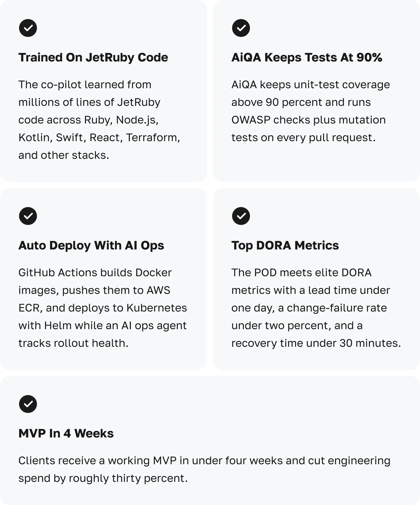Click the word 'Kubernetes' in the deploy card
420x505 pixels.
coord(157,308)
